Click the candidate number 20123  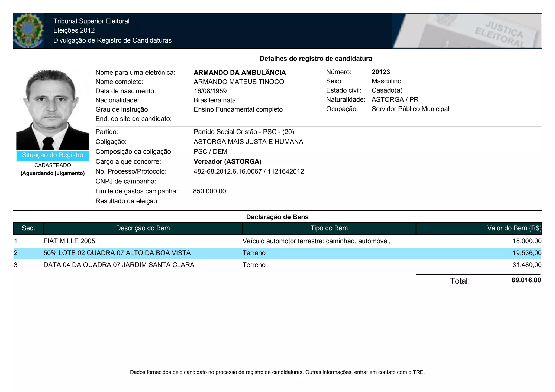click(x=380, y=72)
